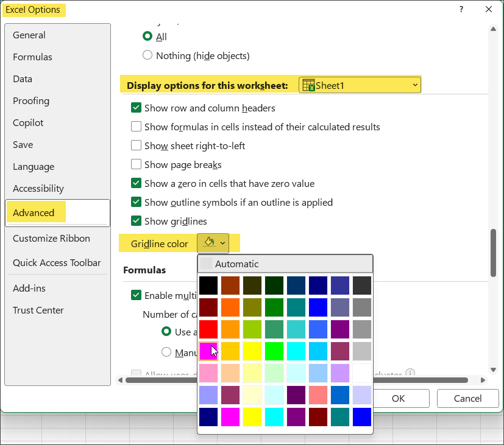Select the Manual threads radio button

click(x=166, y=352)
